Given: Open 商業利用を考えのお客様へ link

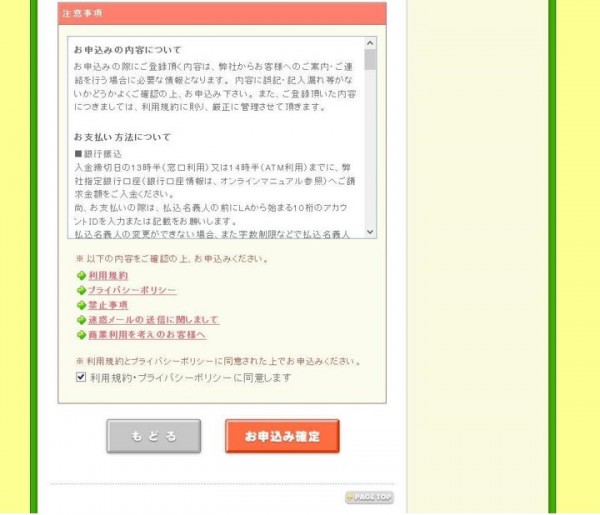Looking at the screenshot, I should (x=147, y=335).
